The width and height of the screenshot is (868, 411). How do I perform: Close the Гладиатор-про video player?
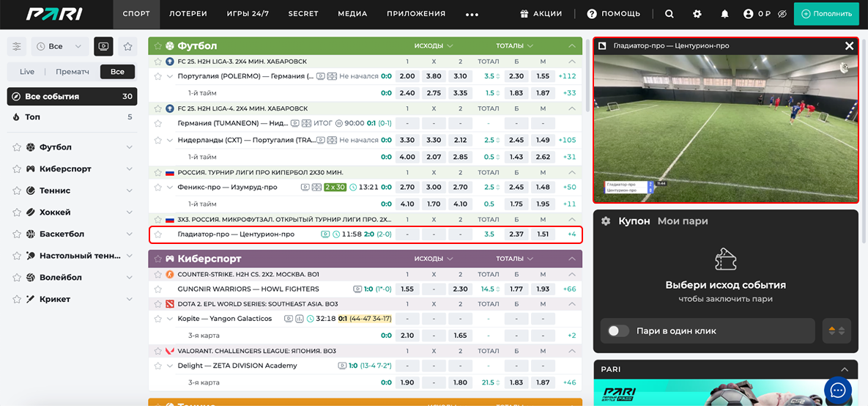point(849,45)
